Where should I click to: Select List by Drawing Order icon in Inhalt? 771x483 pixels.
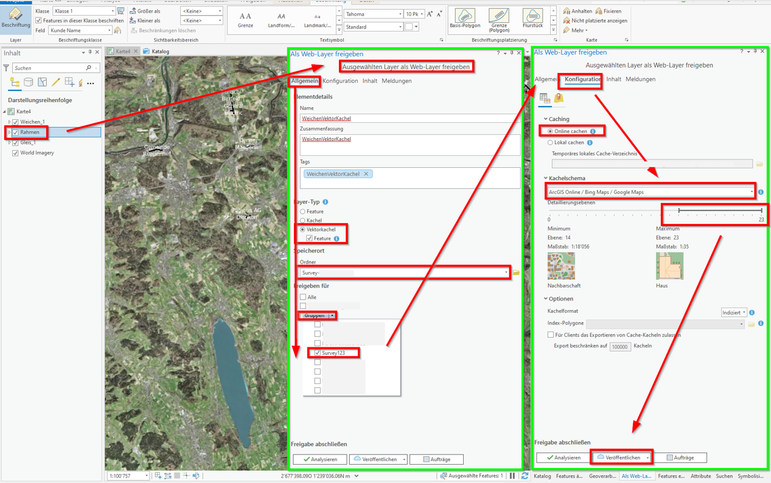coord(15,82)
